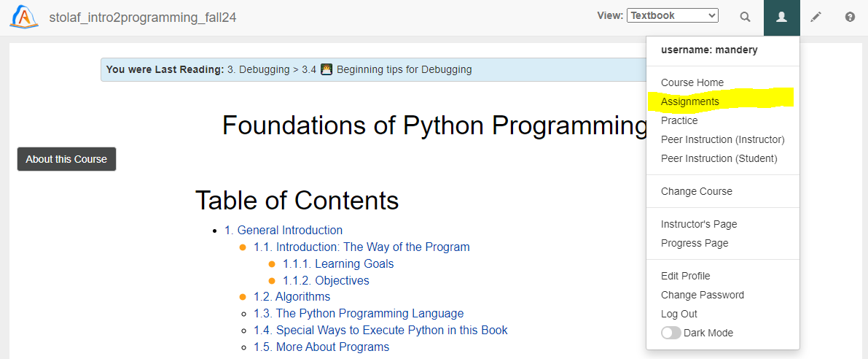Open 1.4. Special Ways to Execute Python
868x359 pixels.
click(381, 331)
